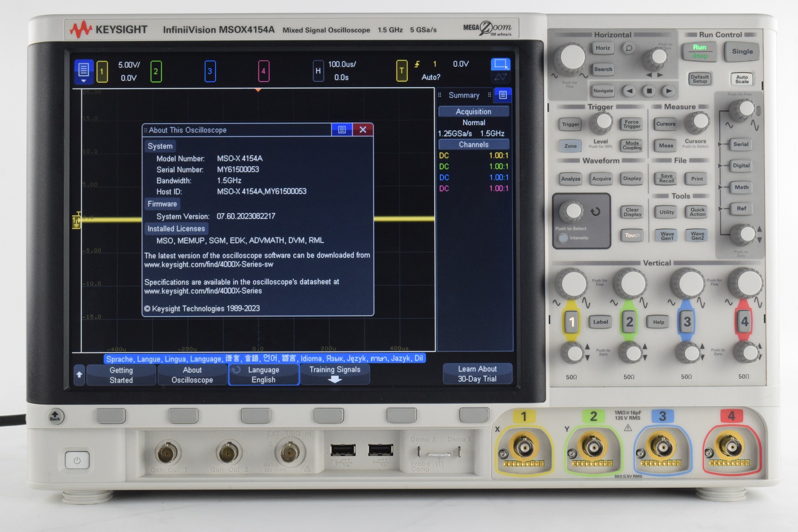Open the About dialog menu icon
Viewport: 798px width, 532px height.
click(x=342, y=130)
